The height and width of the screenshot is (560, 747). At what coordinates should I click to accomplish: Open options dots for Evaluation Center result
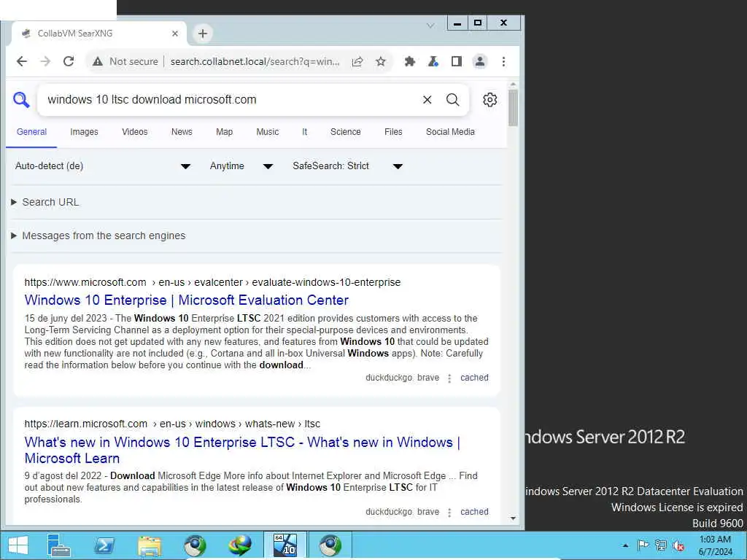point(449,378)
